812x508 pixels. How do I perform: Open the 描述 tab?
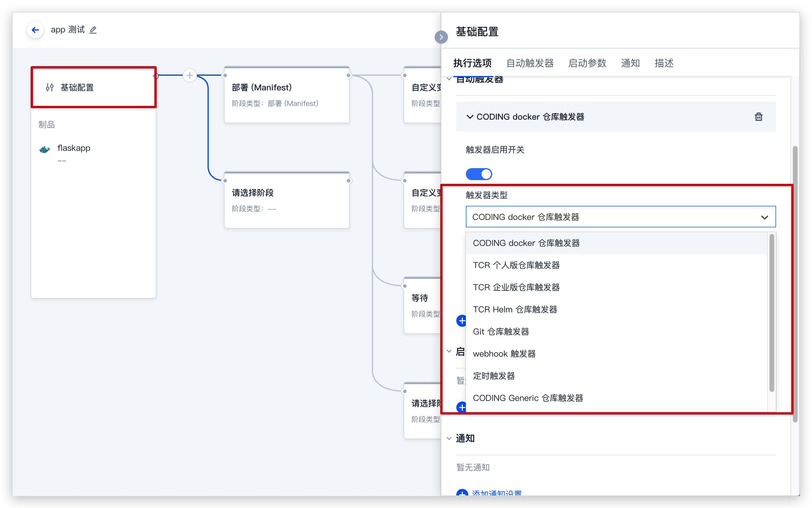coord(664,63)
